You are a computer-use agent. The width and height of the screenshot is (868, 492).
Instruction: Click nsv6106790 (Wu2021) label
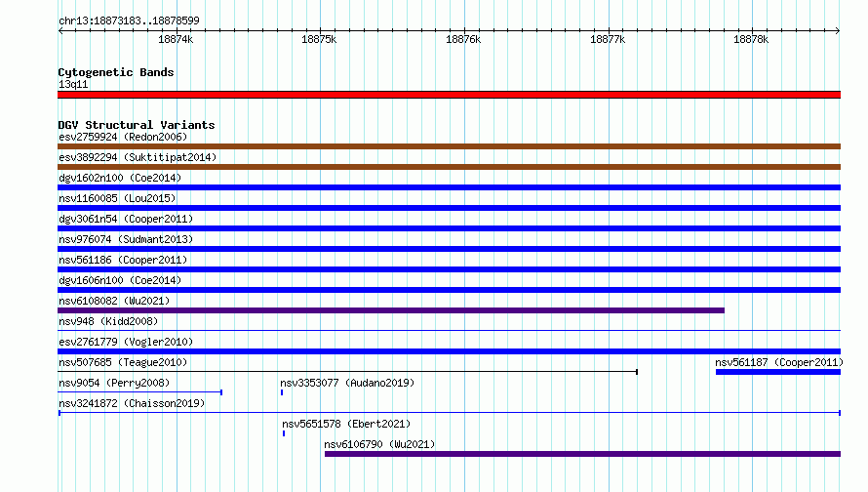pos(379,444)
